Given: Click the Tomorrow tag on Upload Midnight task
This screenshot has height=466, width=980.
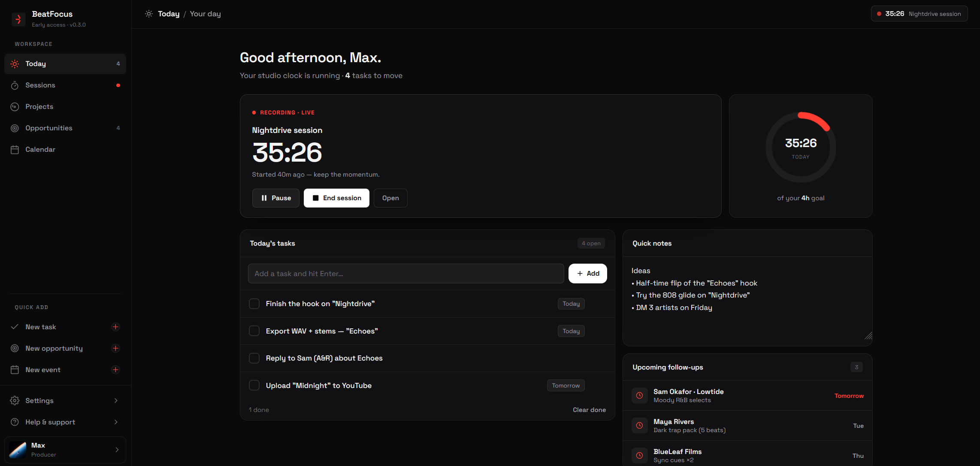Looking at the screenshot, I should point(566,385).
